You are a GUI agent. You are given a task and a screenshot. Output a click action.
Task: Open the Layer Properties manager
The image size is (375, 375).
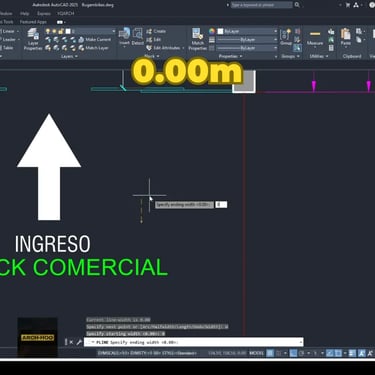click(33, 39)
